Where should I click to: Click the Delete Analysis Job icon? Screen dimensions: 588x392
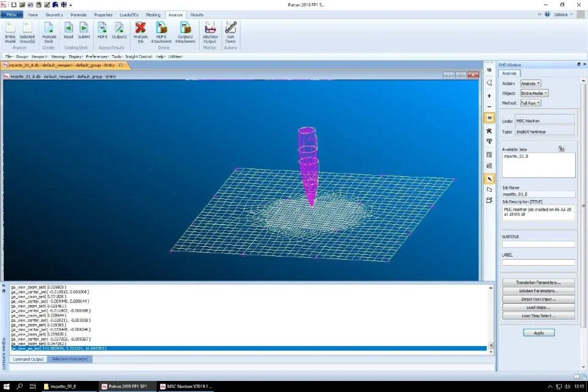[140, 29]
